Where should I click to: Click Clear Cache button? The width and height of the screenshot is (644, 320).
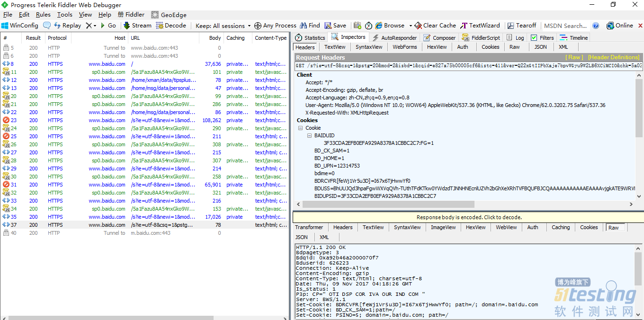coord(435,26)
